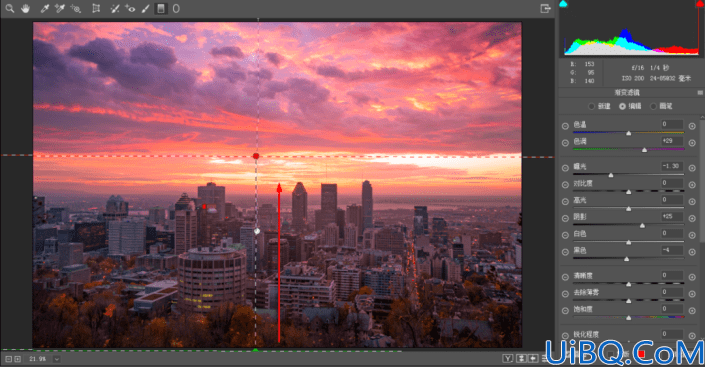The height and width of the screenshot is (367, 705).
Task: Click the 色调 value field showing +29
Action: (x=672, y=141)
